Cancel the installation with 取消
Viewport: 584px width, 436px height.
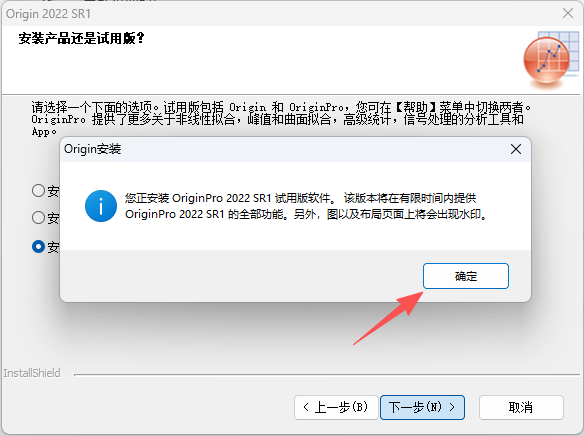pos(521,407)
